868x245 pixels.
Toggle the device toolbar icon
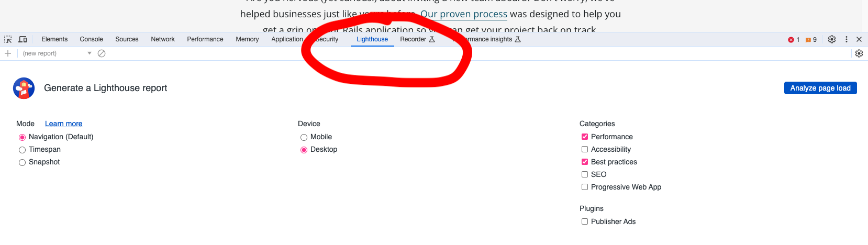(23, 39)
